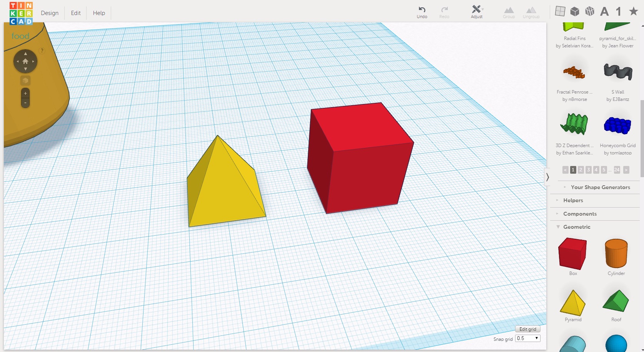Rotate view up with top arrow
This screenshot has height=352, width=644.
(25, 54)
